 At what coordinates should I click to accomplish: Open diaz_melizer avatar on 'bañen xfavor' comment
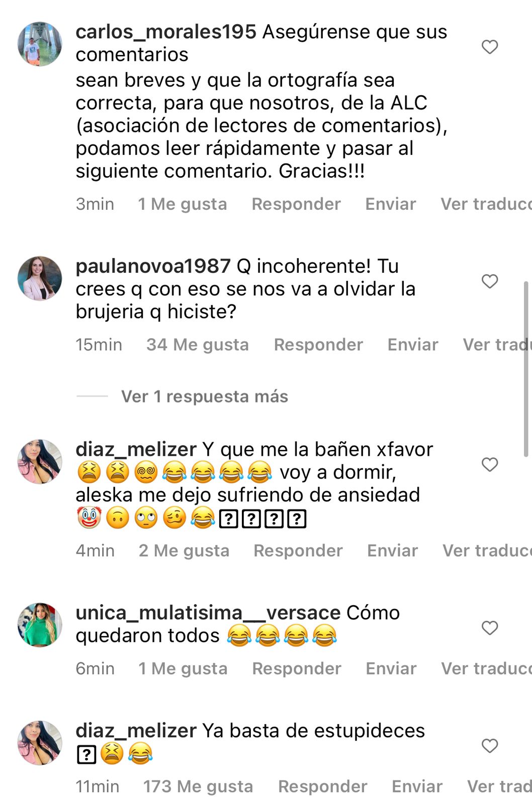pos(40,461)
